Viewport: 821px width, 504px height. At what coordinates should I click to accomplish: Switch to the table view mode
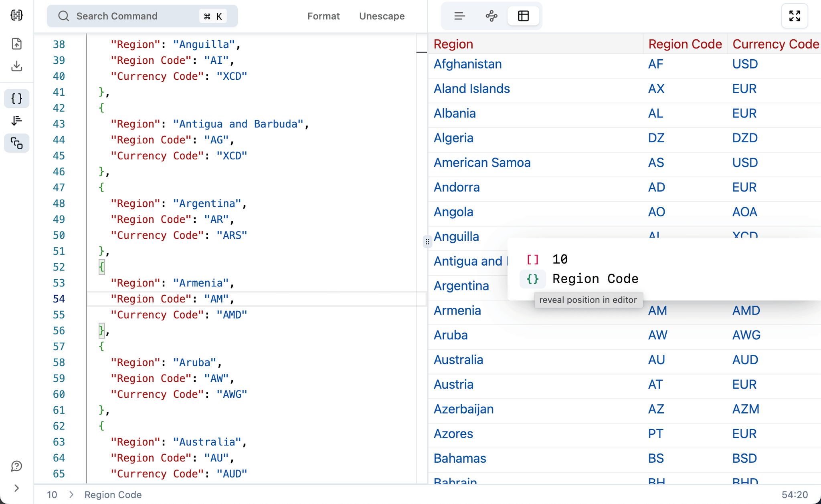523,16
